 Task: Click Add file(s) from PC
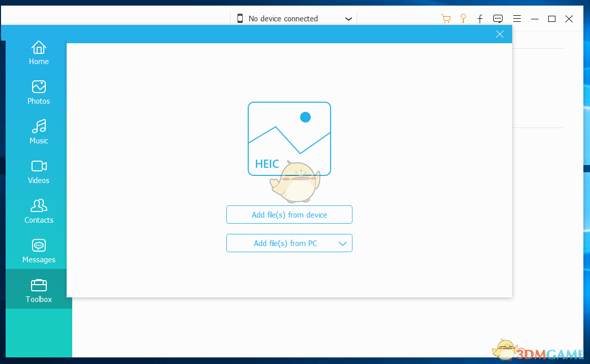point(285,244)
